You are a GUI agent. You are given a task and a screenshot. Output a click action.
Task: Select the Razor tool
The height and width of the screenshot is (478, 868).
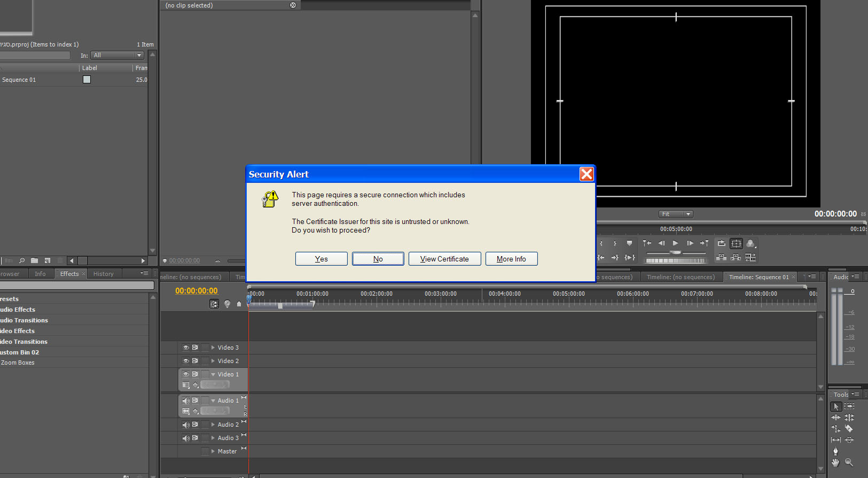[849, 429]
